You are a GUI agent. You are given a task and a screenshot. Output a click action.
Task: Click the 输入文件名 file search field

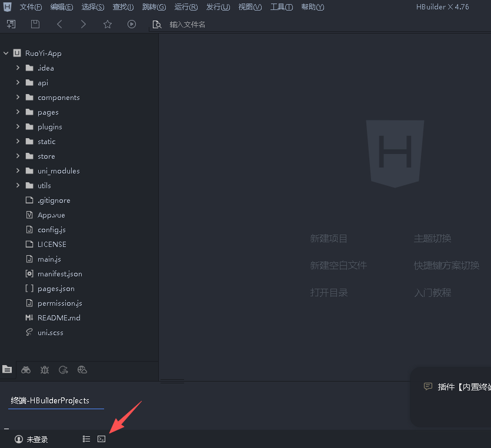(188, 25)
